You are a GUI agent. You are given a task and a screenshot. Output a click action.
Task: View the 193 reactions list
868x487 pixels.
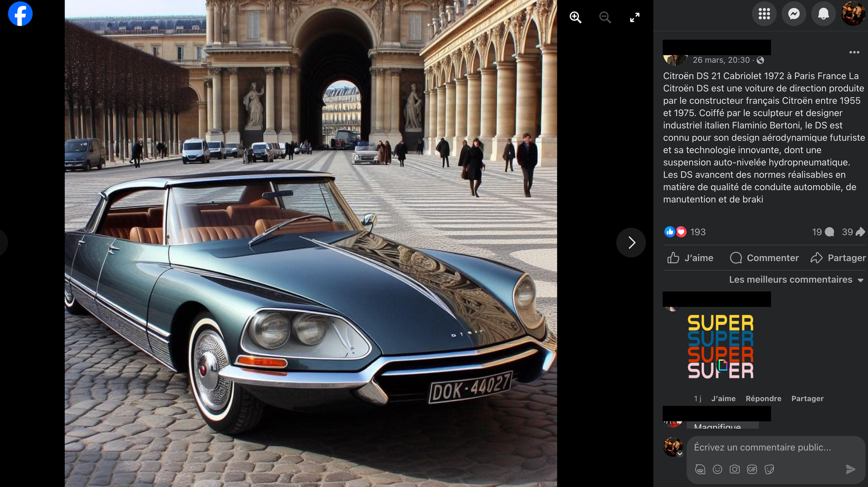(x=697, y=232)
